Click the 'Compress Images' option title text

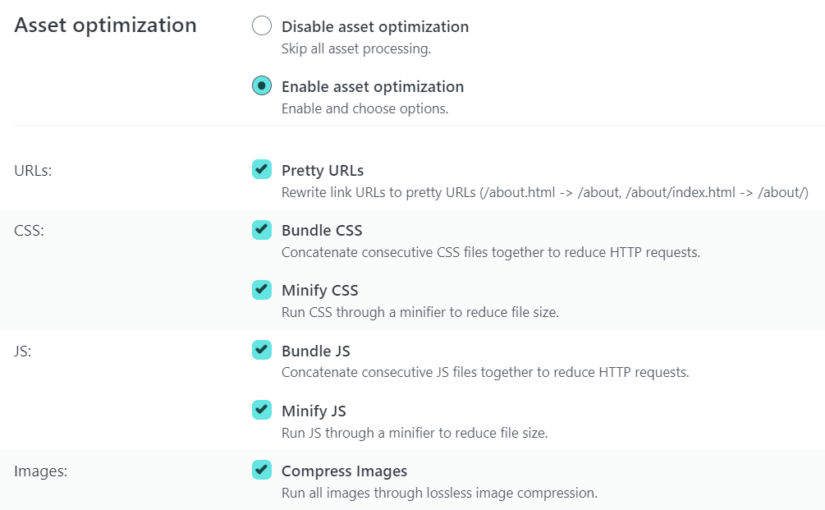[x=344, y=471]
